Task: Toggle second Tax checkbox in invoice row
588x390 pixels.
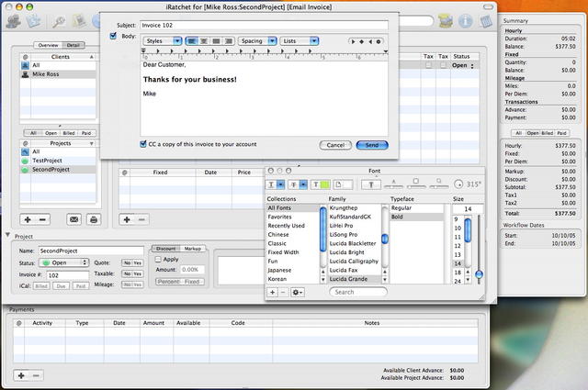Action: (443, 65)
